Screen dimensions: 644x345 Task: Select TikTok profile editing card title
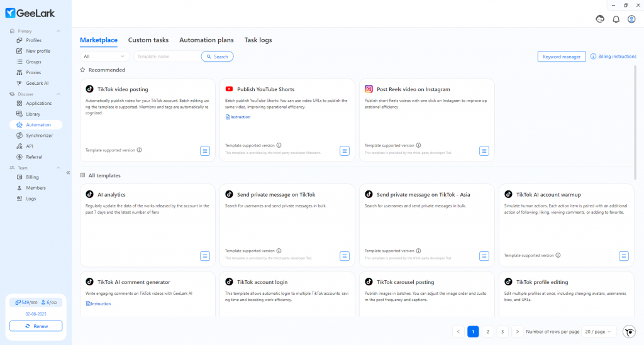542,282
